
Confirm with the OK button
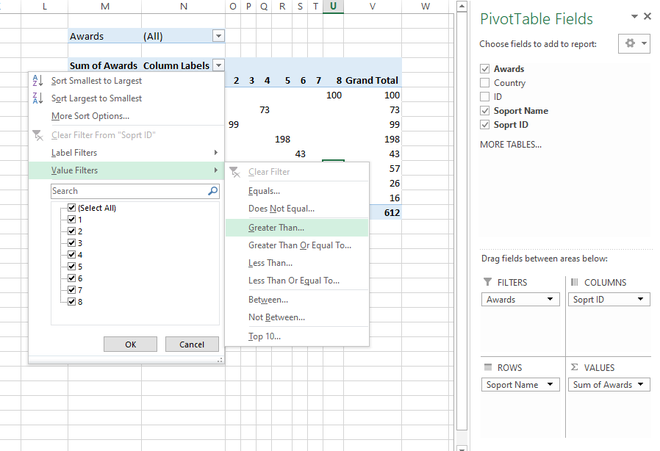pos(130,344)
